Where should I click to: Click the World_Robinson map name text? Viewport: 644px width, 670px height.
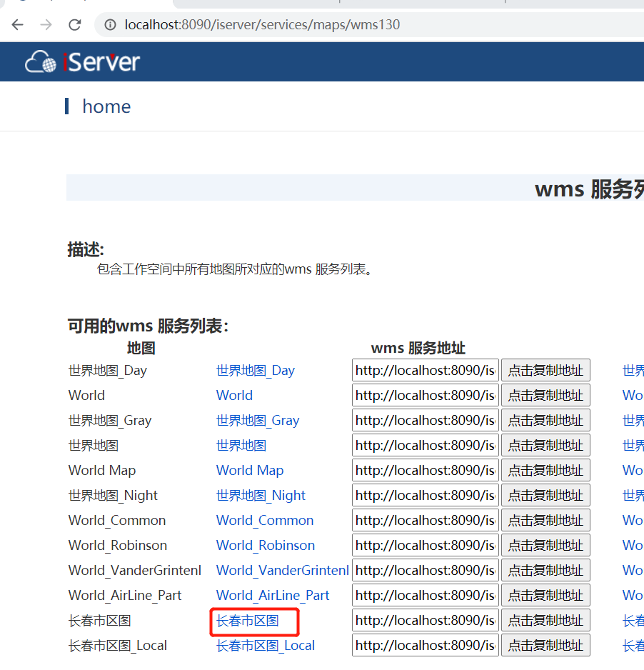(x=118, y=546)
